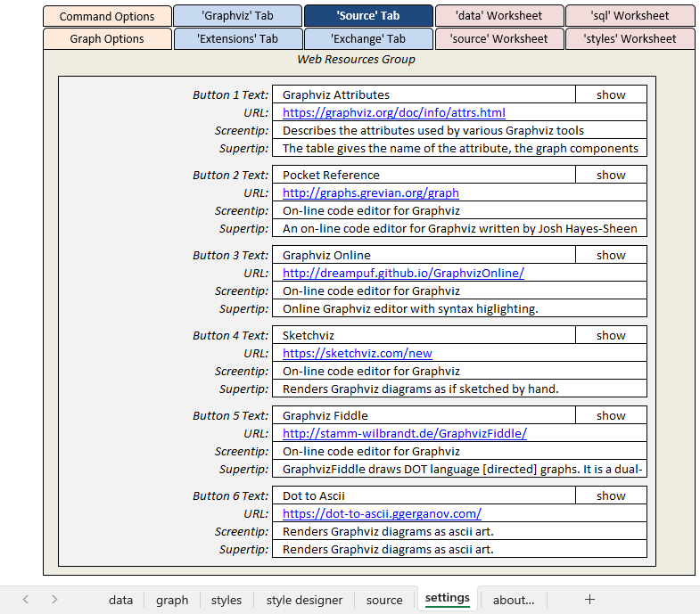
Task: Toggle the 'show' cell for Graphviz Attributes
Action: (x=611, y=95)
